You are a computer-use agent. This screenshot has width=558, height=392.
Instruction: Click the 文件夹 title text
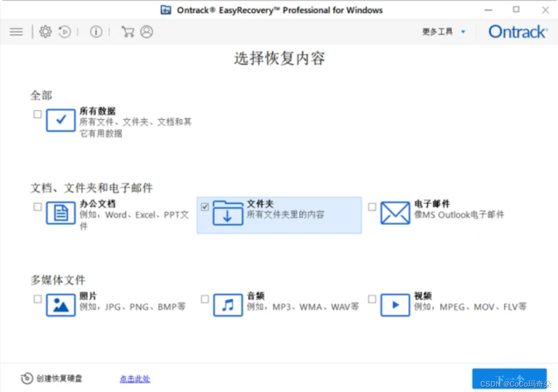point(260,204)
